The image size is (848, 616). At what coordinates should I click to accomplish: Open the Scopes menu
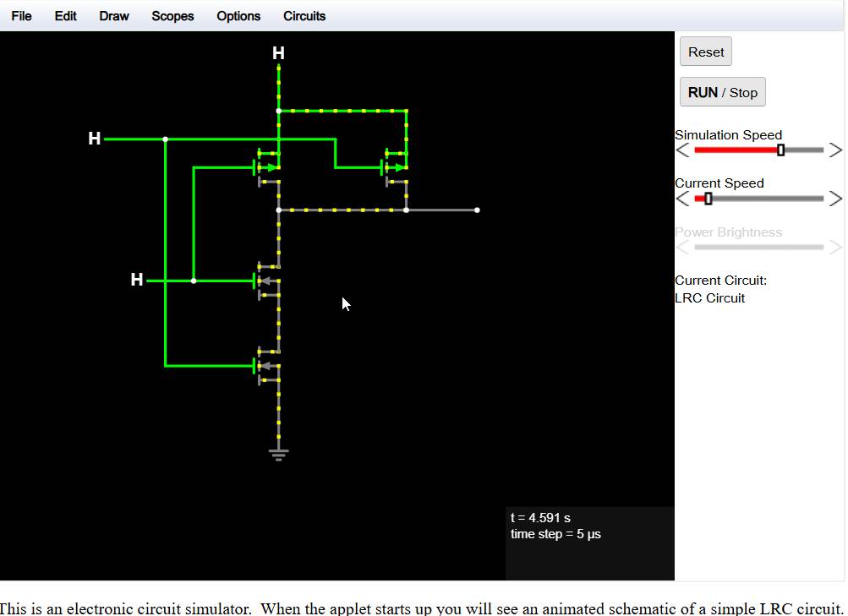pyautogui.click(x=172, y=16)
